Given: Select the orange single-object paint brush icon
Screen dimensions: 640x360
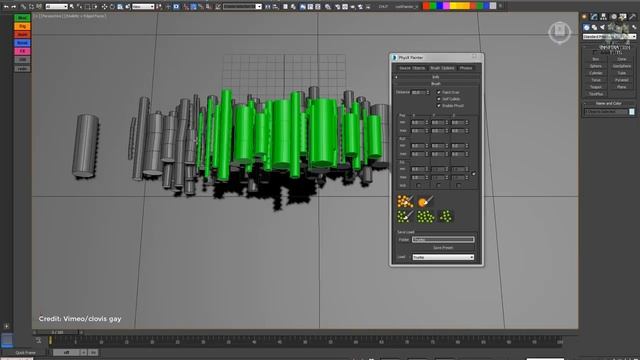Looking at the screenshot, I should coord(425,201).
